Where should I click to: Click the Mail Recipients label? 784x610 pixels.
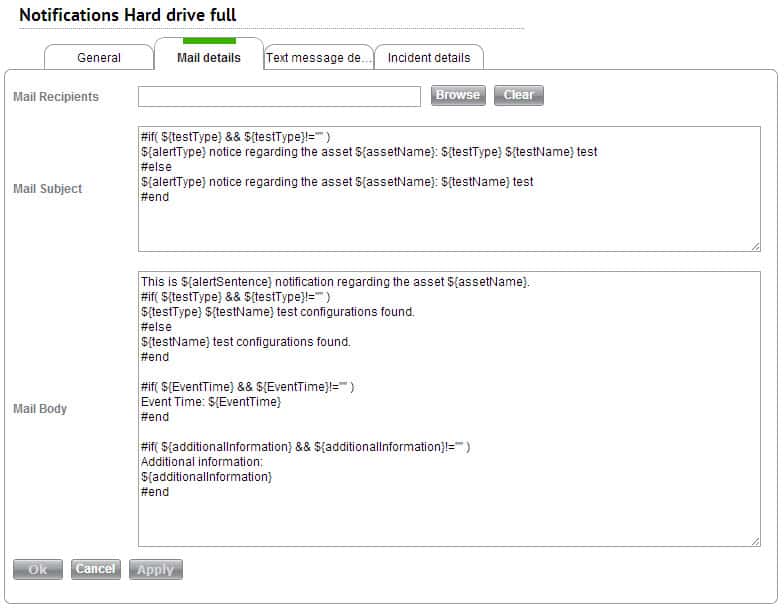(x=56, y=97)
